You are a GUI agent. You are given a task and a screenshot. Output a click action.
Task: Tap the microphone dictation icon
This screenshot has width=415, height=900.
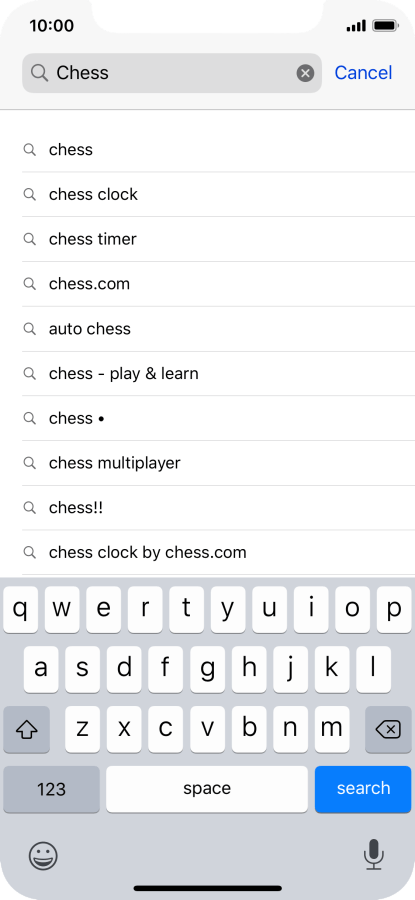coord(373,855)
